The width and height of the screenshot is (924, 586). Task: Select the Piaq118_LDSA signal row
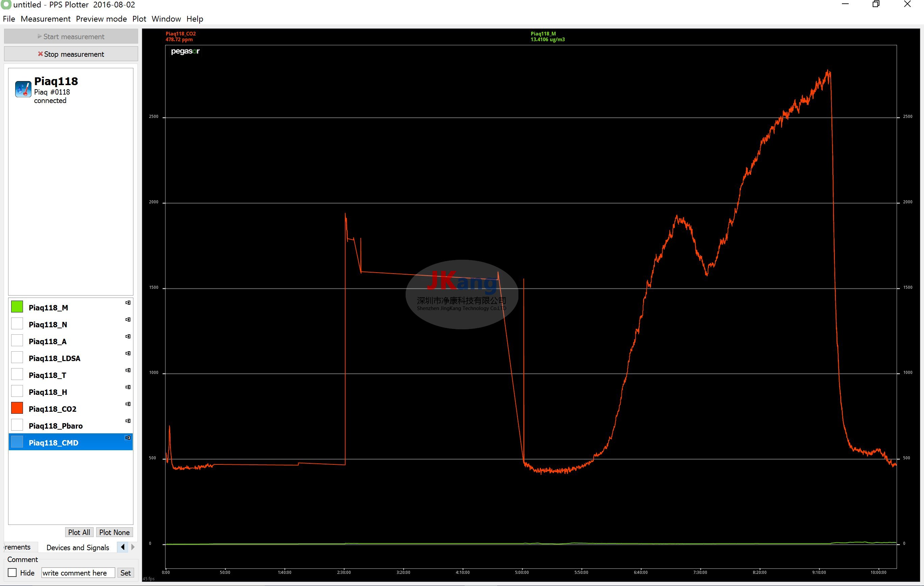[x=71, y=358]
